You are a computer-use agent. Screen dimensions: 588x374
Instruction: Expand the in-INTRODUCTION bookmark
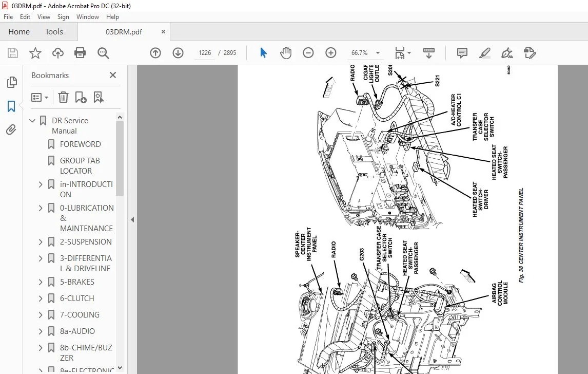(41, 184)
